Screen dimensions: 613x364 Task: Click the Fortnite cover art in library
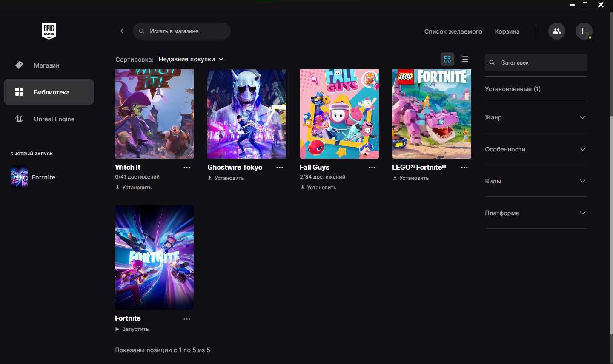154,257
